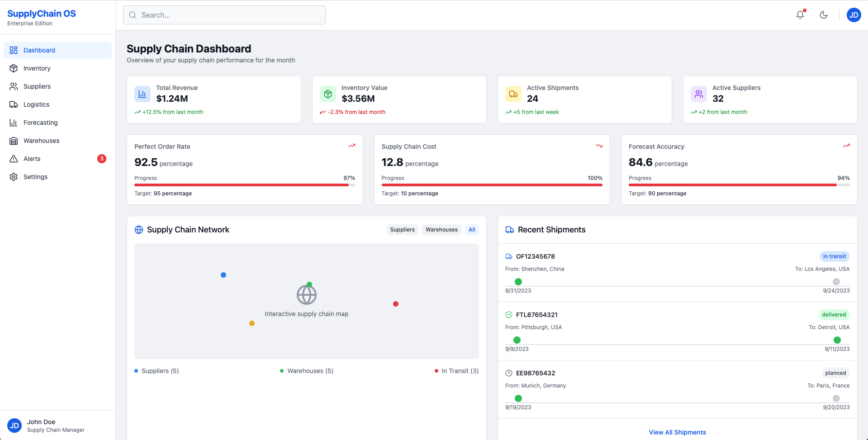Open Settings from the sidebar
This screenshot has width=868, height=440.
(35, 177)
